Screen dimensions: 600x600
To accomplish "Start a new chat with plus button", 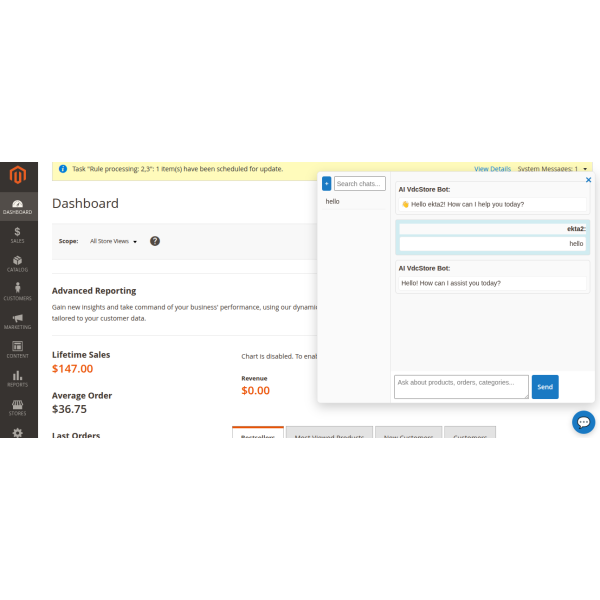I will point(326,184).
